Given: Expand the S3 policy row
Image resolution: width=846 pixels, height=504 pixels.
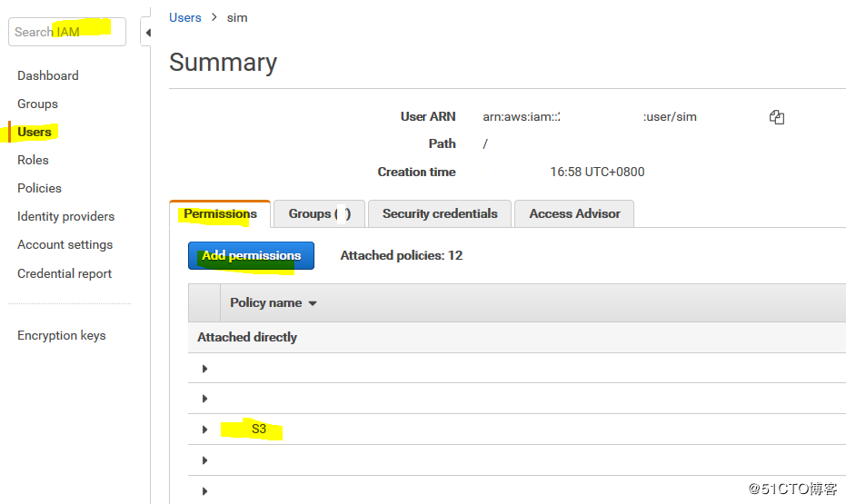Looking at the screenshot, I should click(x=205, y=430).
